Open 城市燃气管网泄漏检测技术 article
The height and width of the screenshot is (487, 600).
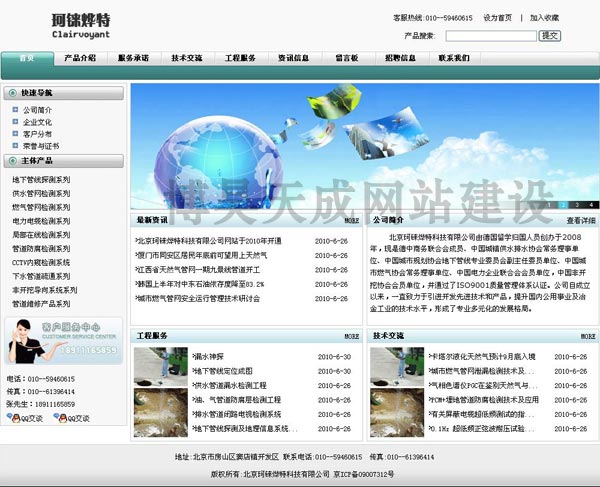click(481, 371)
